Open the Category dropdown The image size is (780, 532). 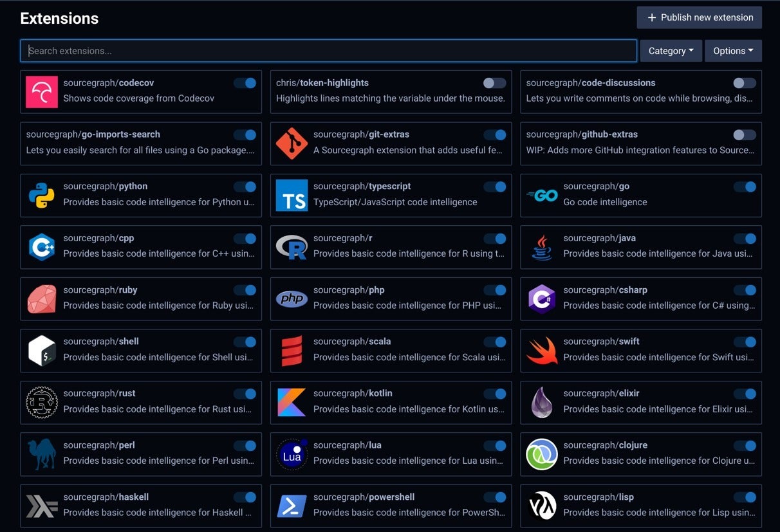[x=671, y=51]
